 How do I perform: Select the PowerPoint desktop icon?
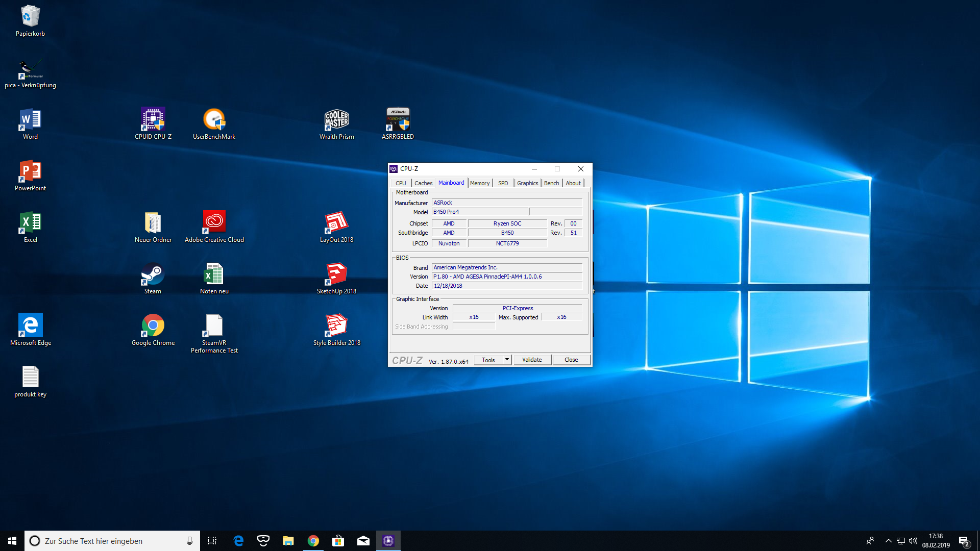click(x=30, y=176)
